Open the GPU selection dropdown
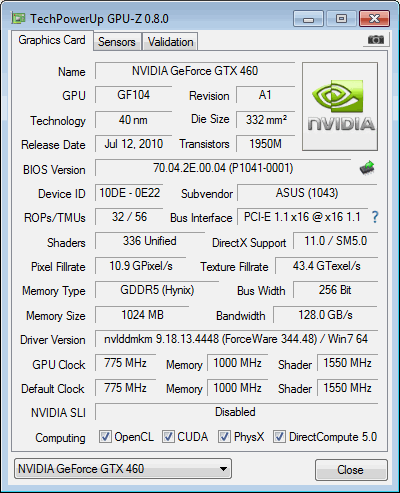The image size is (400, 493). (123, 469)
